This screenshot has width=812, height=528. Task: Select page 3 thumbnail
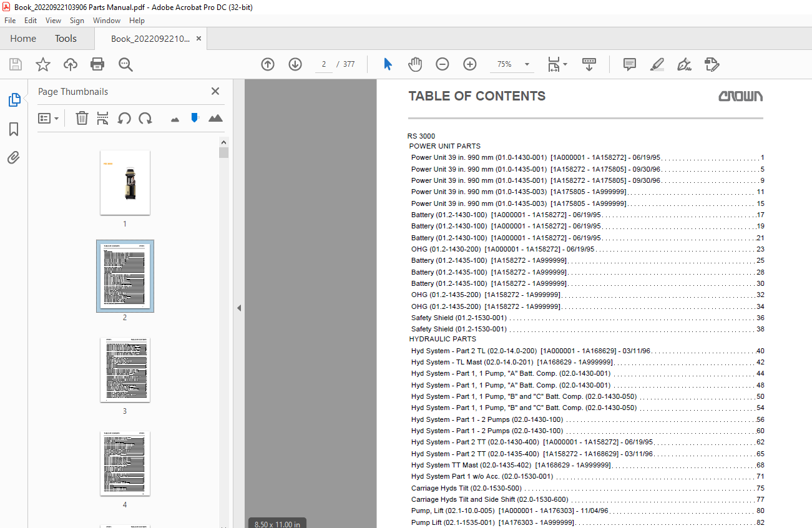tap(125, 370)
